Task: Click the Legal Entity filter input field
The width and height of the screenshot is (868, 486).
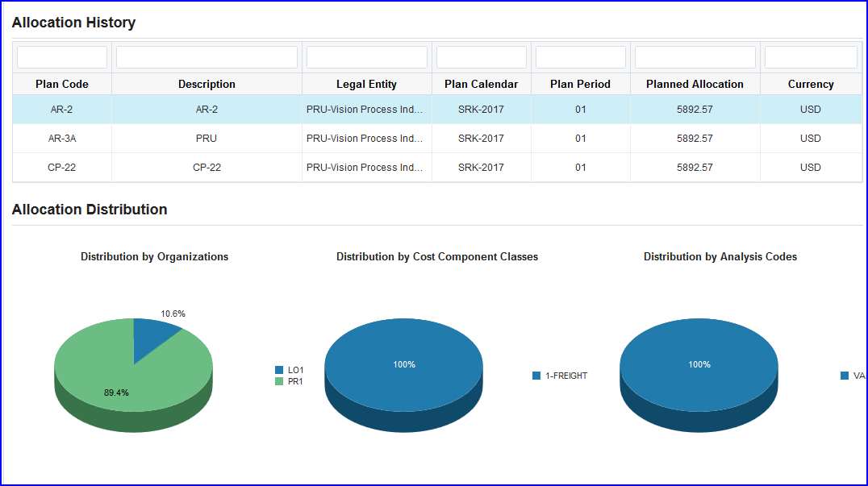Action: (366, 57)
